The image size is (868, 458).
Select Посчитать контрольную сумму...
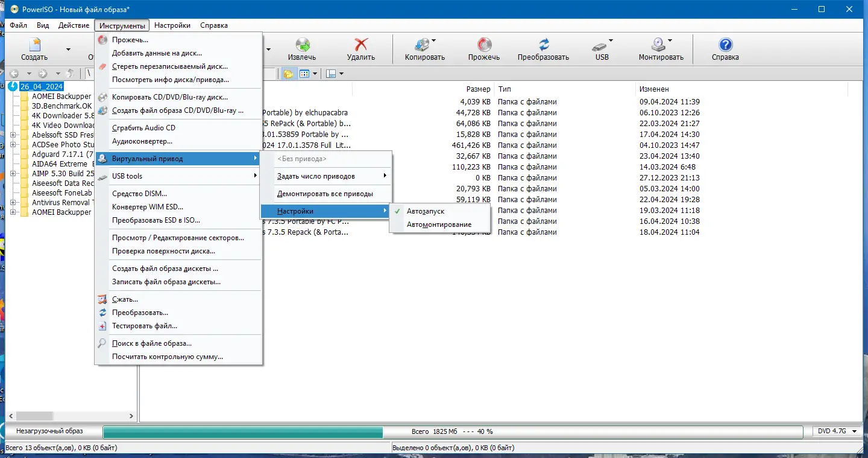(x=178, y=357)
